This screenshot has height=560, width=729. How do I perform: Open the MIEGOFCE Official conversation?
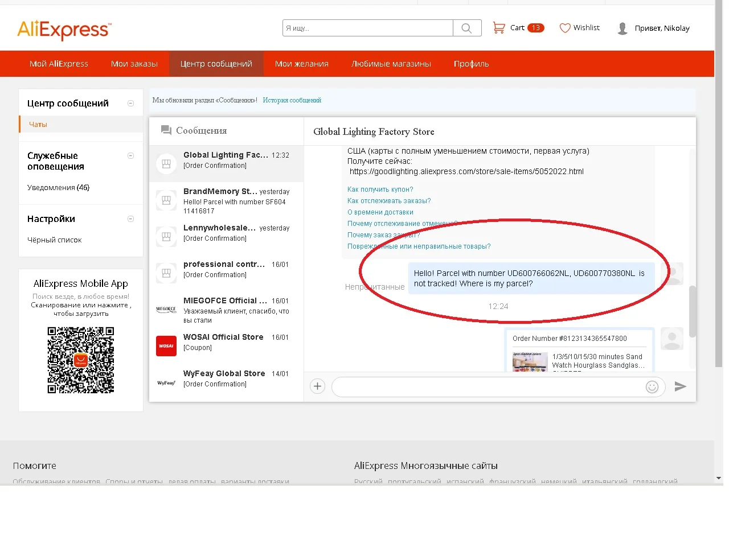pos(227,310)
